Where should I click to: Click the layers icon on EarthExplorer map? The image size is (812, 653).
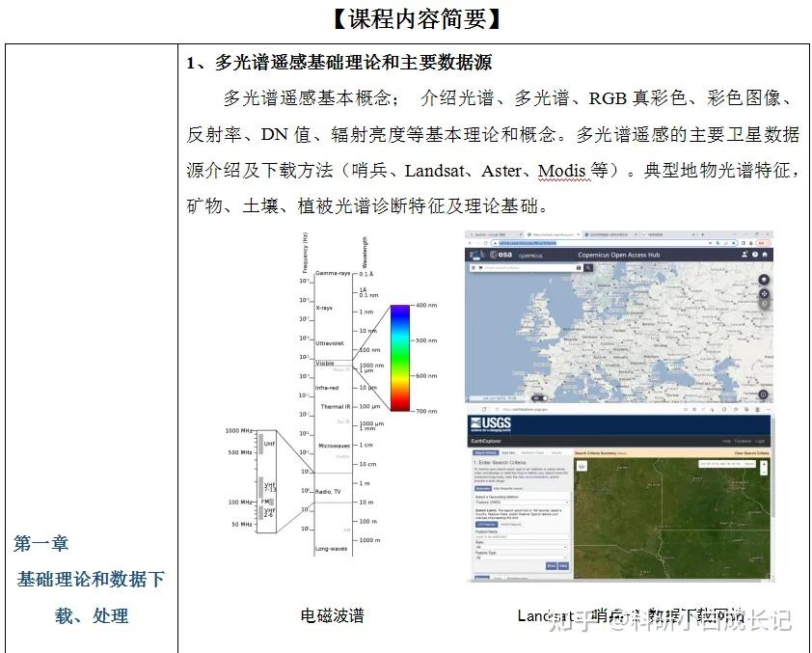point(581,464)
